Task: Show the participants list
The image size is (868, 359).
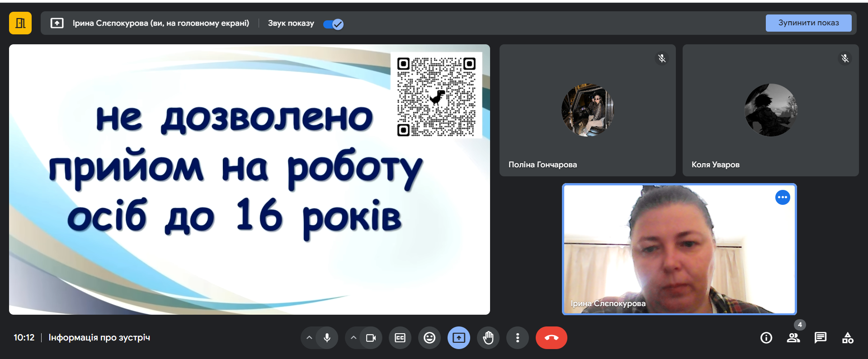Action: pyautogui.click(x=793, y=338)
